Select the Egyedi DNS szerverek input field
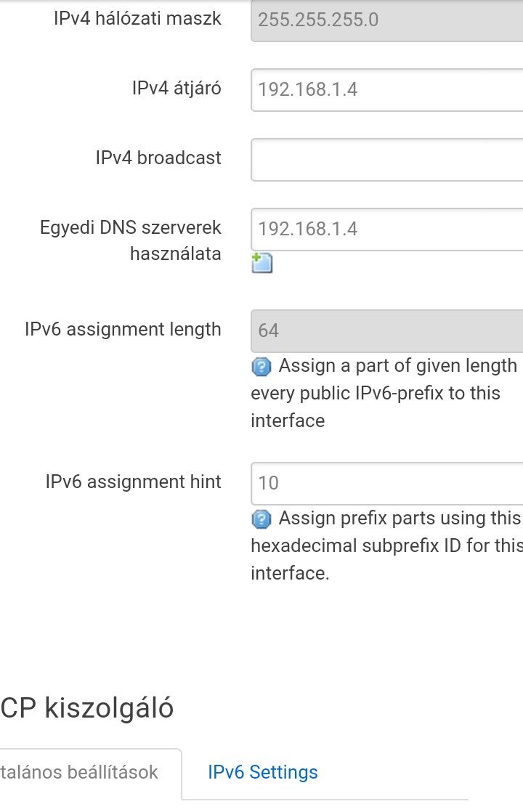523x812 pixels. click(x=387, y=230)
